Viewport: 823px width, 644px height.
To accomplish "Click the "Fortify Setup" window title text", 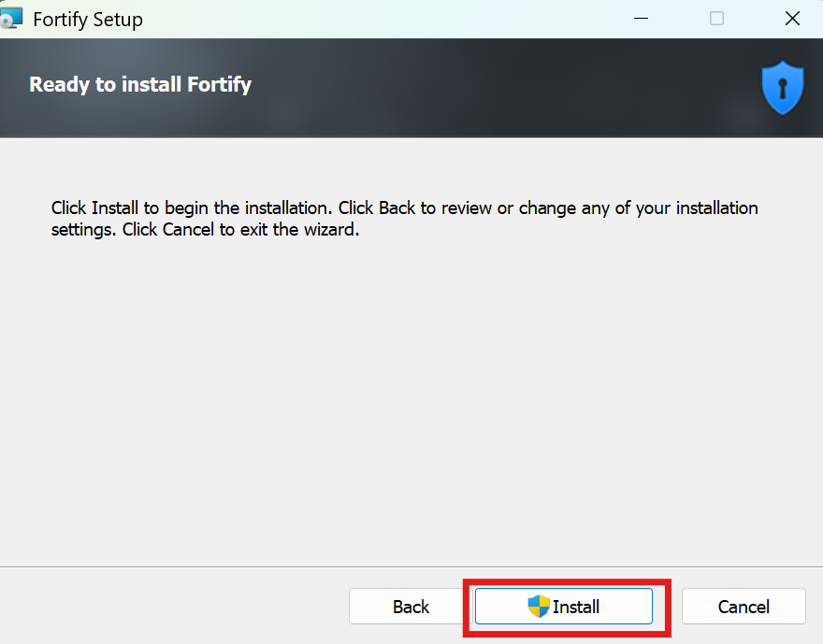I will tap(88, 19).
